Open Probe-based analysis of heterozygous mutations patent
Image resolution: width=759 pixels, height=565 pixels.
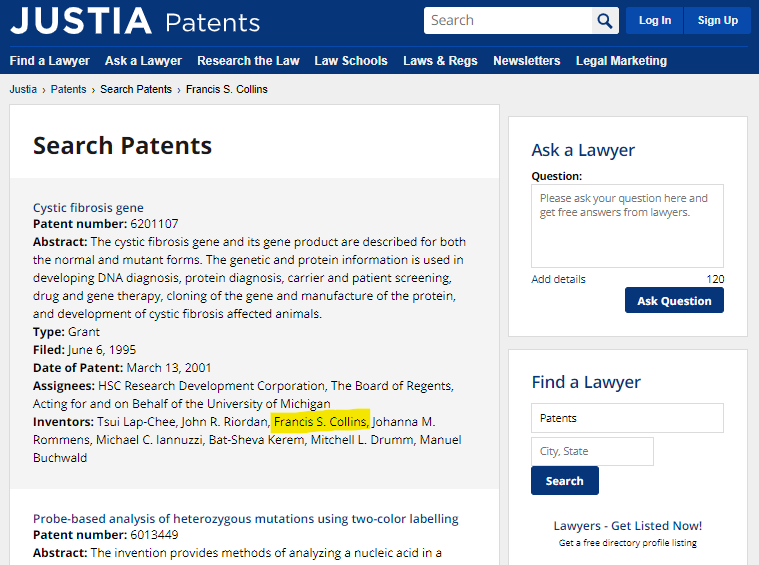point(245,519)
